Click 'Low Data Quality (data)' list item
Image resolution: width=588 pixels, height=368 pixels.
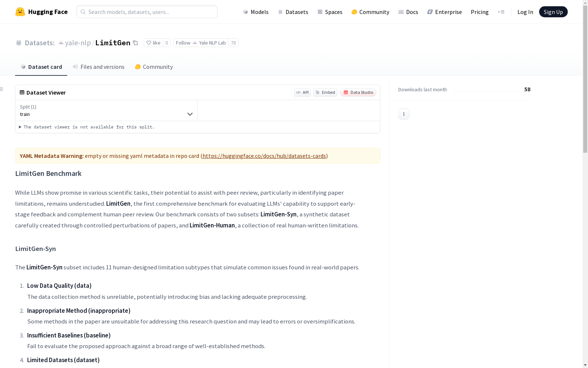(59, 286)
